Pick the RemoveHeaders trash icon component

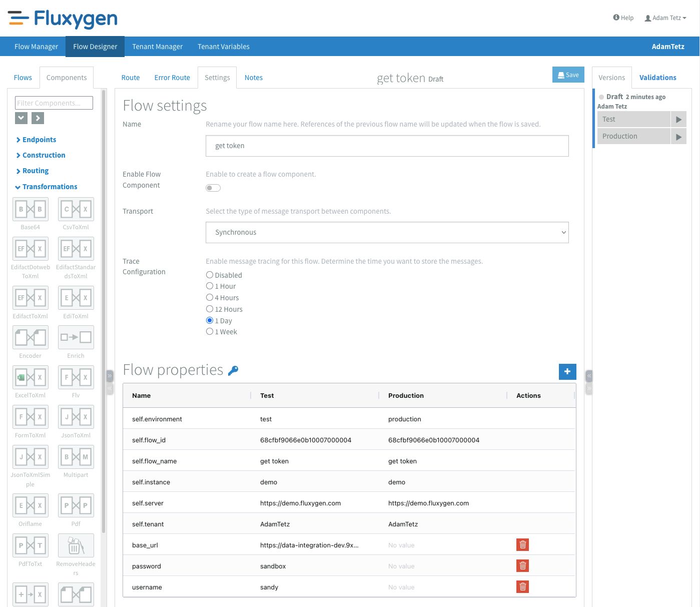tap(76, 545)
